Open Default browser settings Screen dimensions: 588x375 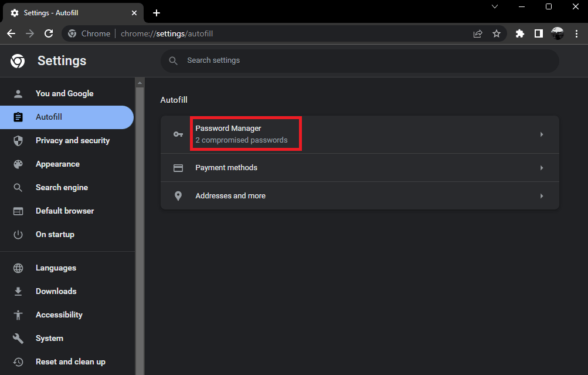67,211
